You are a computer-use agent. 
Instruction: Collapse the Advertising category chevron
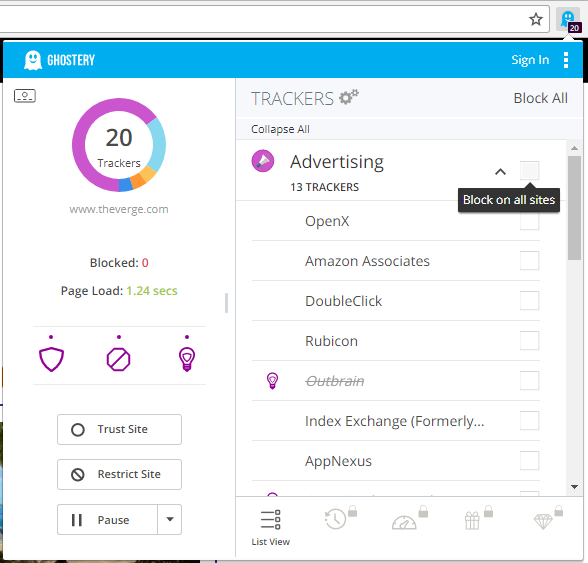(x=500, y=172)
